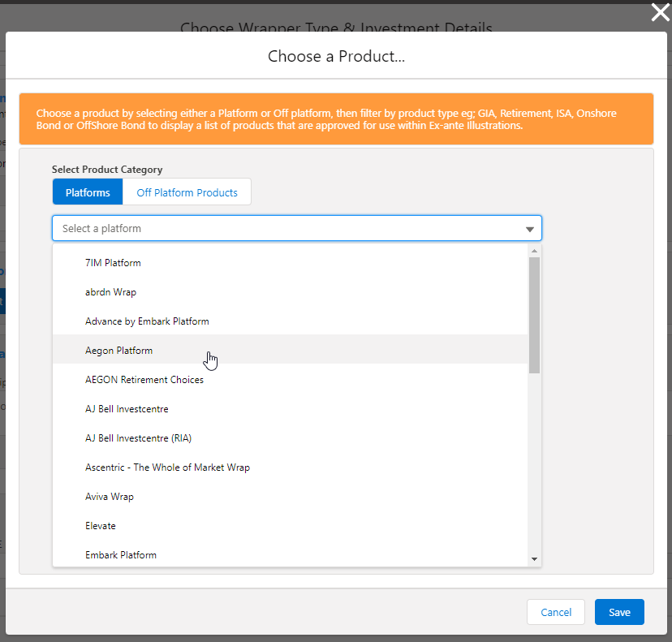Select Aegon Platform in dropdown list
The image size is (672, 642).
point(118,351)
